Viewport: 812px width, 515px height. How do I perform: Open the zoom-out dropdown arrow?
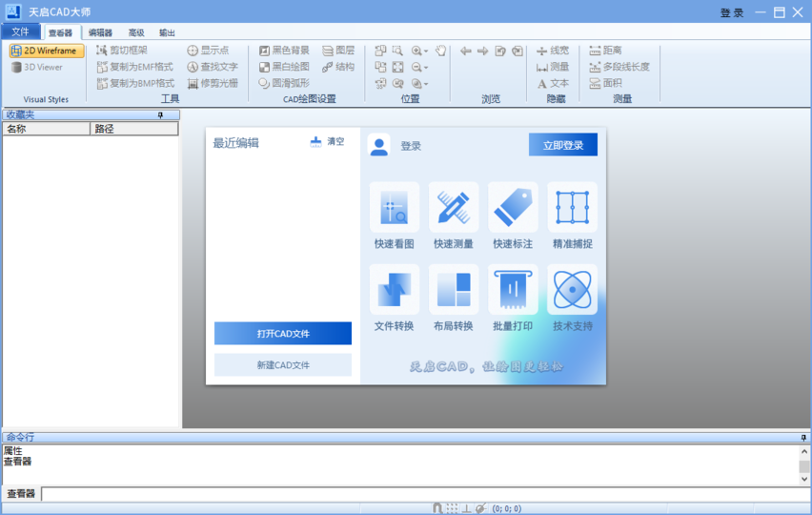tap(426, 68)
